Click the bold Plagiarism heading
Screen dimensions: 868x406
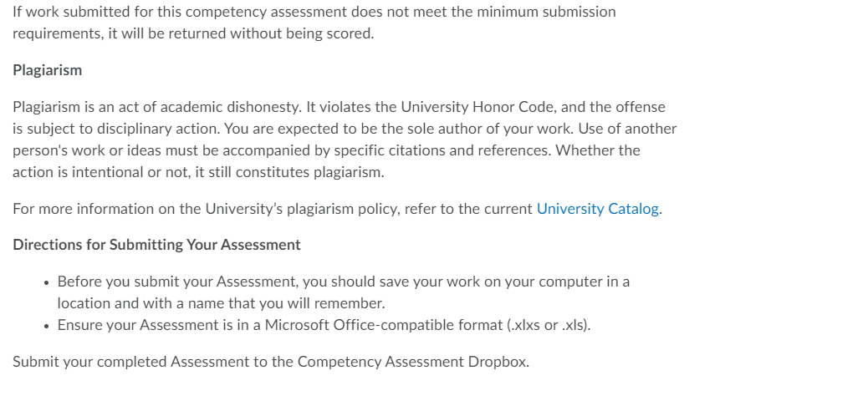pos(48,70)
